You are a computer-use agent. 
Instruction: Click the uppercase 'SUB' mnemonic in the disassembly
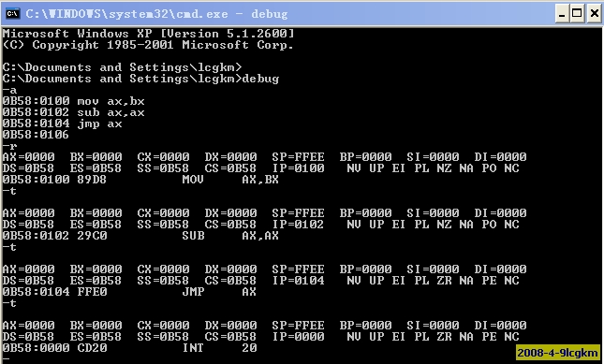193,236
